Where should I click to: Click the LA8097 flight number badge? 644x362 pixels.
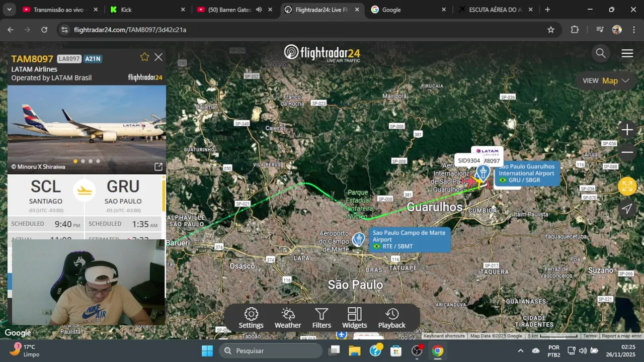[x=69, y=59]
